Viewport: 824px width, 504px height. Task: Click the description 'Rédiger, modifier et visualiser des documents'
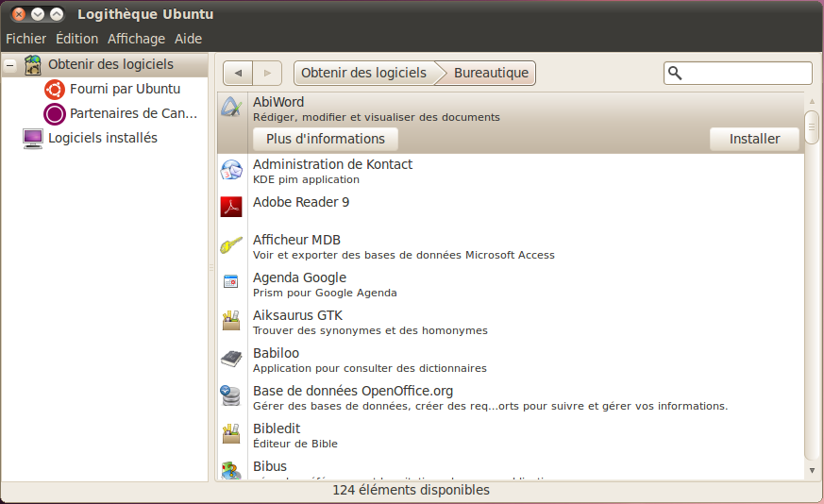377,118
